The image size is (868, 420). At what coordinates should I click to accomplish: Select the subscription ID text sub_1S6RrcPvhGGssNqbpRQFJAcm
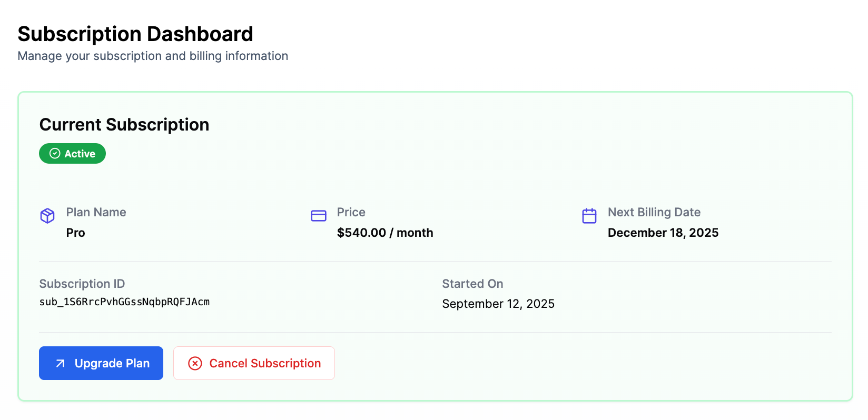[x=124, y=302]
